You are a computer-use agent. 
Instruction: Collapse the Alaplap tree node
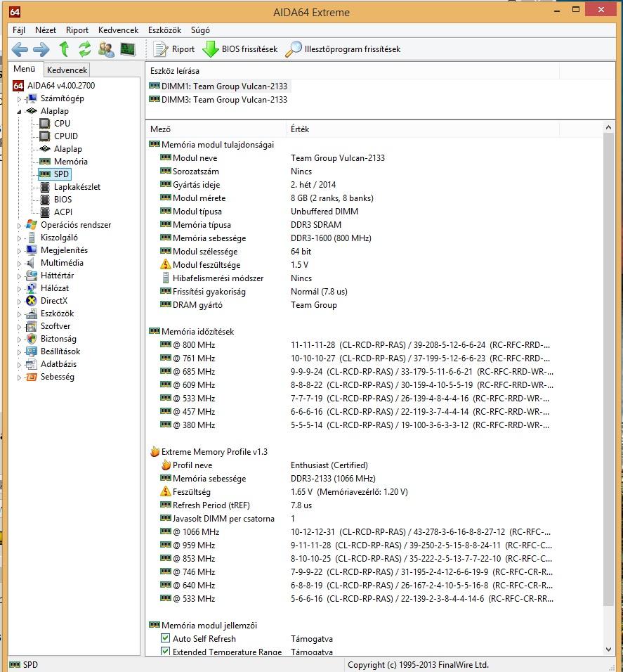19,112
